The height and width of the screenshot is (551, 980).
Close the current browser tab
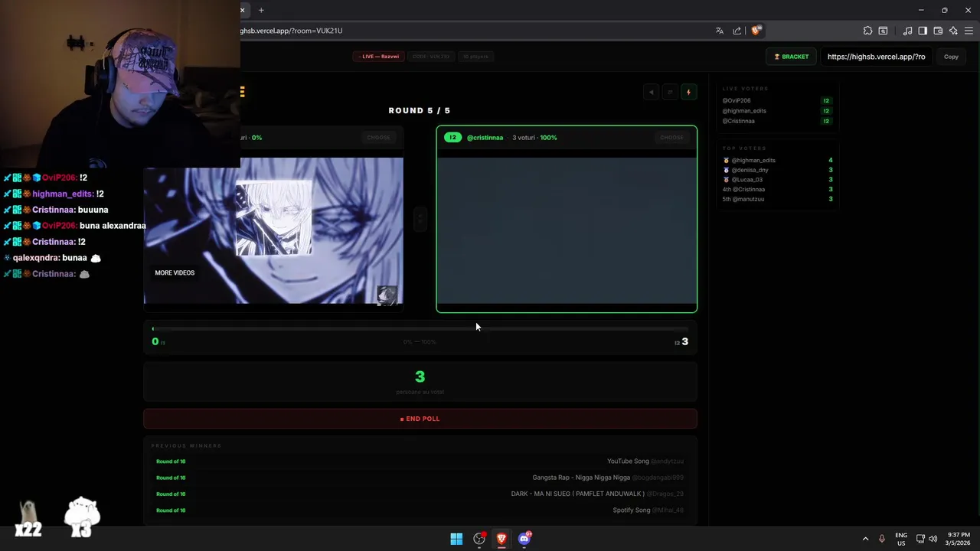point(242,10)
